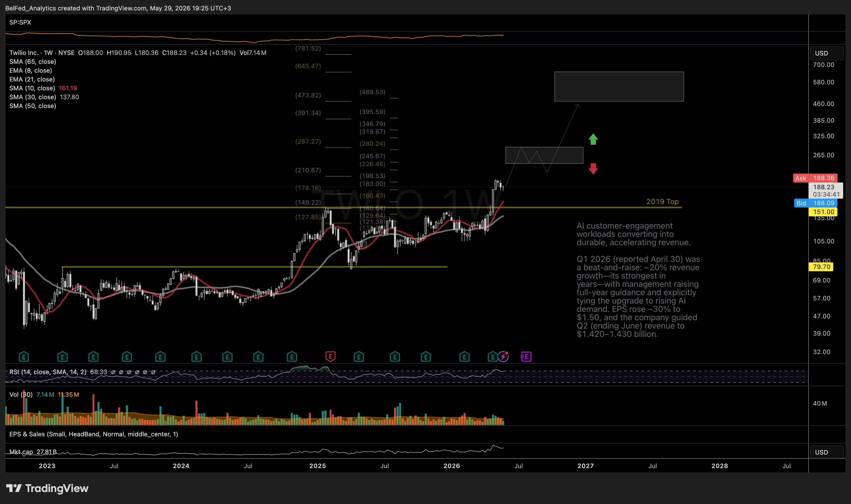Click the purple upcoming earnings E marker
This screenshot has width=851, height=504.
tap(526, 357)
